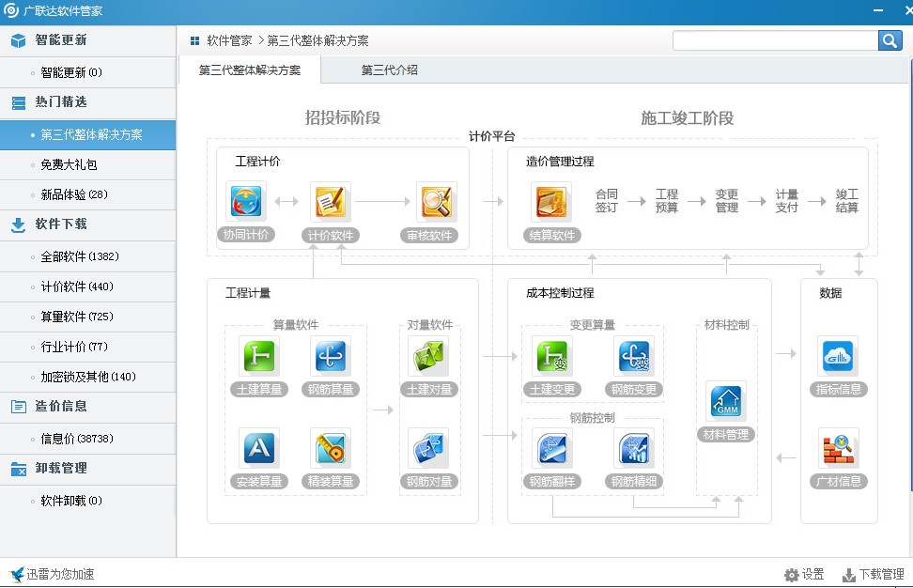Viewport: 913px width, 588px height.
Task: Click the 指标信息 cloud icon
Action: click(837, 356)
